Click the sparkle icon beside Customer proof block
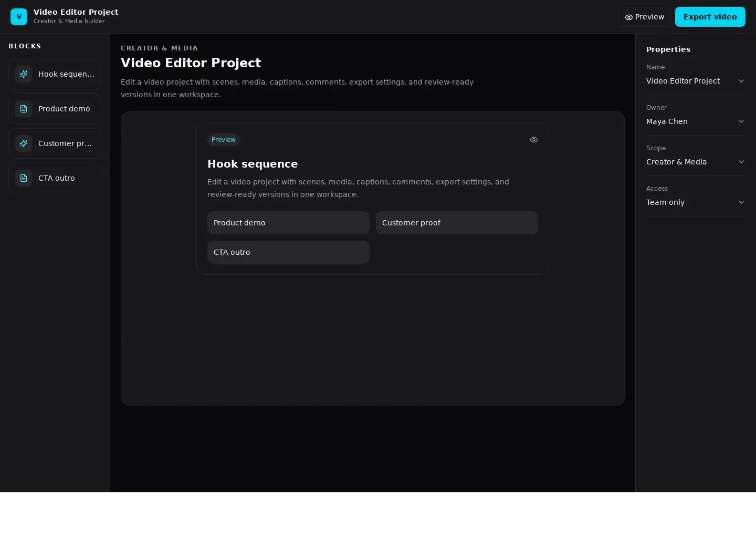Viewport: 756px width, 538px height. coord(24,143)
